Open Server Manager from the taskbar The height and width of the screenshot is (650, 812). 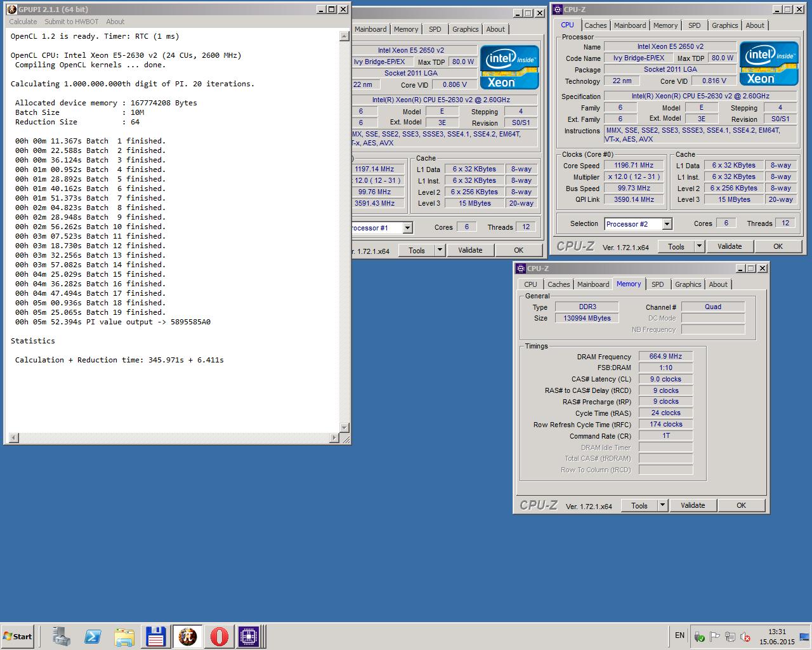point(62,636)
